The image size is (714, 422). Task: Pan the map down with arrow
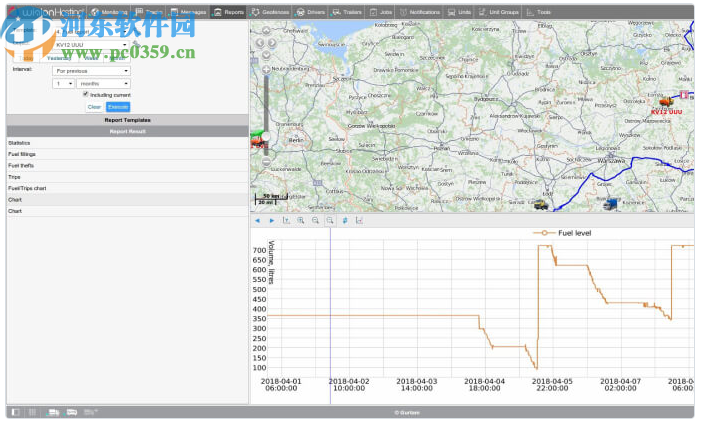[x=266, y=55]
